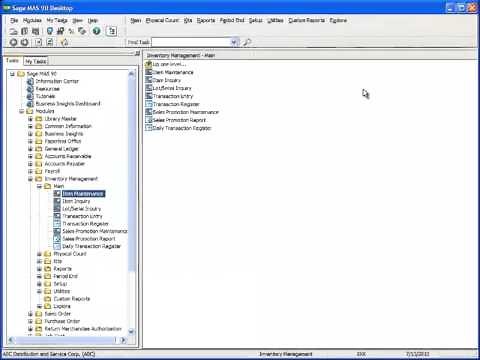Click the boxed tree-view toolbar icon
Screen dimensions: 480x360
[x=111, y=31]
